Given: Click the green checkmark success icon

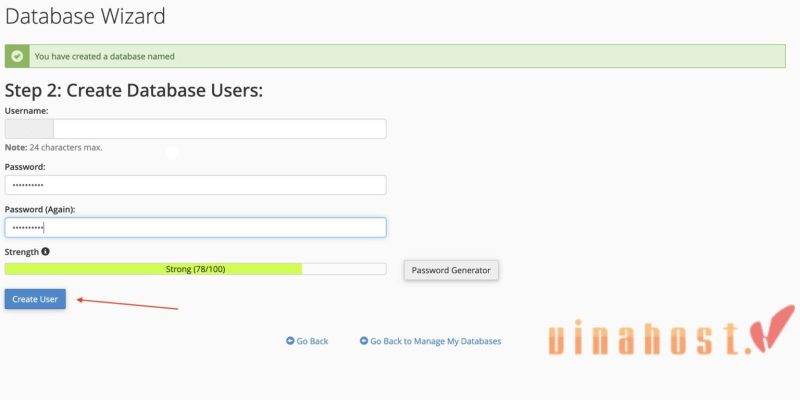Looking at the screenshot, I should tap(17, 56).
